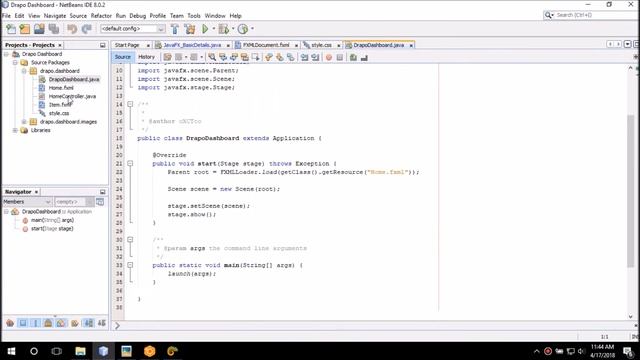Collapse the Drapo Dashboard project node
Viewport: 640px width, 360px height.
(x=7, y=54)
